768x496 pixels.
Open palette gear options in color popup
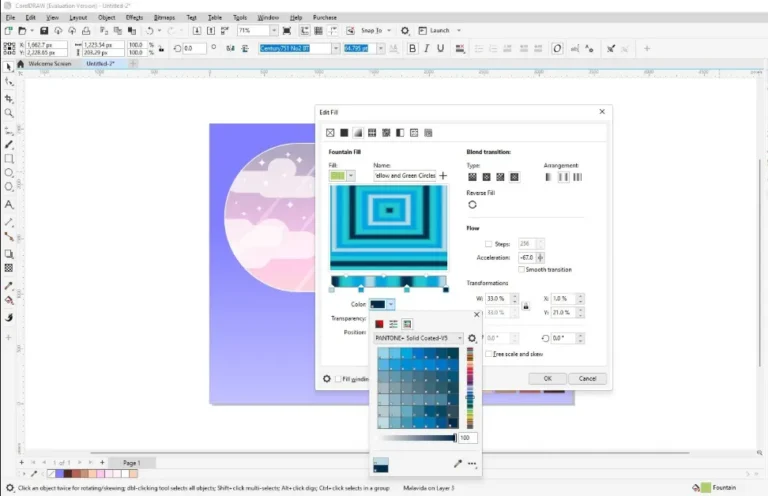coord(472,338)
